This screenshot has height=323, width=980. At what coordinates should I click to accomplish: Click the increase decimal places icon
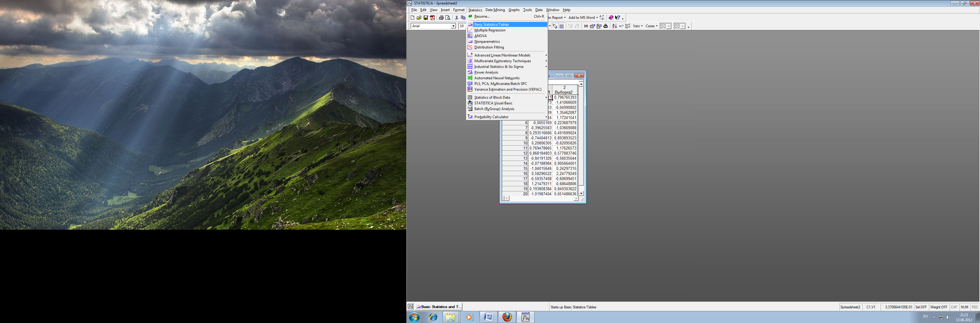(x=570, y=26)
